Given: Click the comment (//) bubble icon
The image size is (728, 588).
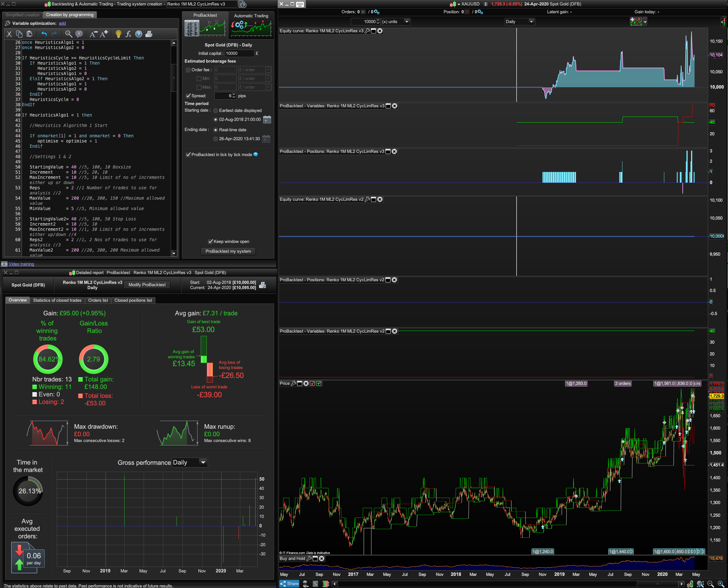Looking at the screenshot, I should point(79,34).
